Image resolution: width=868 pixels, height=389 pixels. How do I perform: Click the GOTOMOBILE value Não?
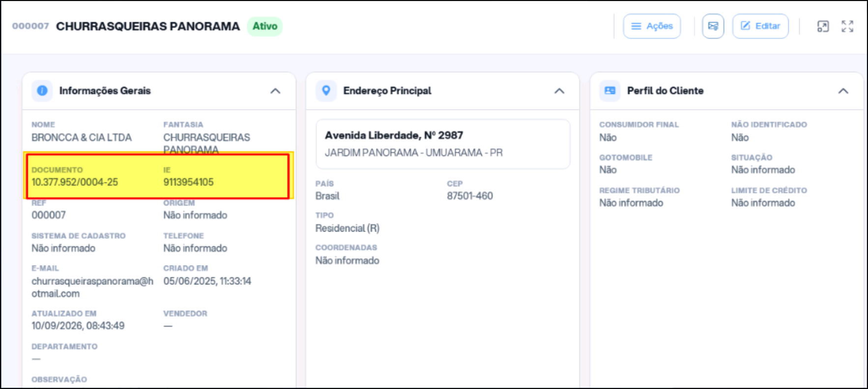[x=608, y=170]
